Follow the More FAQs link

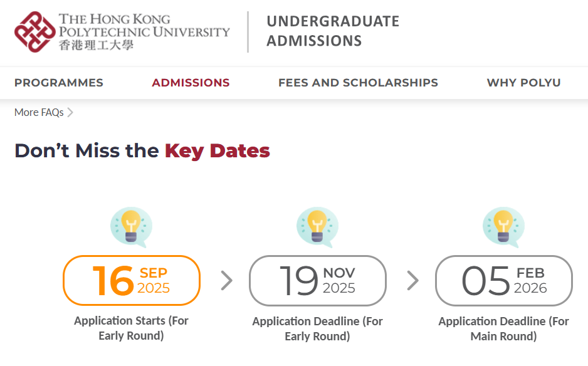click(x=39, y=113)
